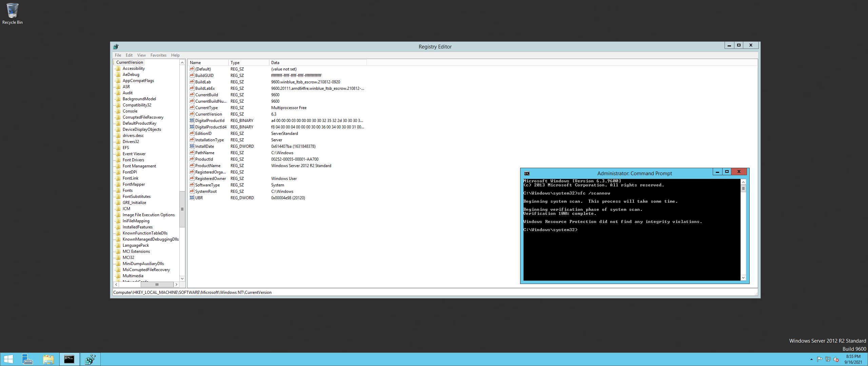Show hidden tray icons arrow

(811, 359)
